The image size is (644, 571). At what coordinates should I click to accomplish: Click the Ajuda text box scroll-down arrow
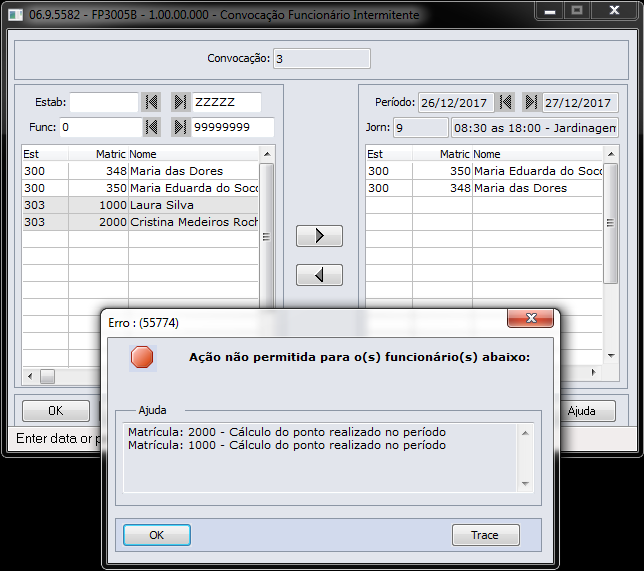525,484
